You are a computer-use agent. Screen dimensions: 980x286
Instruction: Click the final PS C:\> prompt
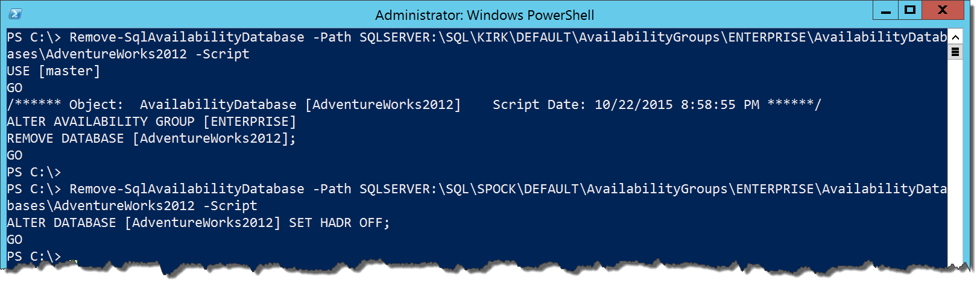34,256
